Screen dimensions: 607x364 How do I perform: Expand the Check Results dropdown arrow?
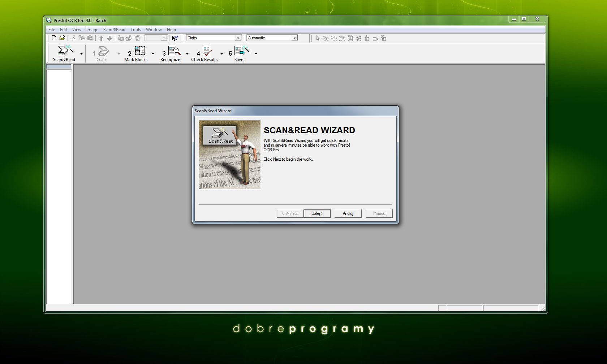(221, 54)
